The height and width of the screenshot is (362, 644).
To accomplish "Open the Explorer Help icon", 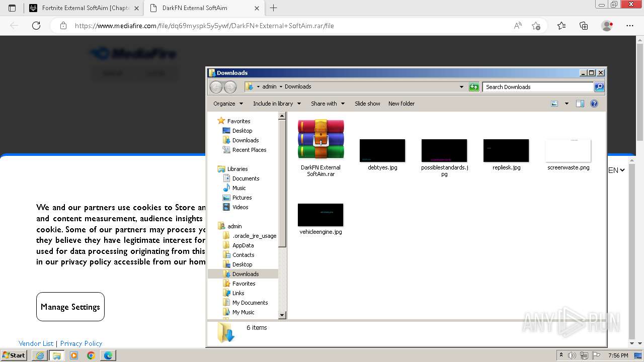I will click(594, 104).
